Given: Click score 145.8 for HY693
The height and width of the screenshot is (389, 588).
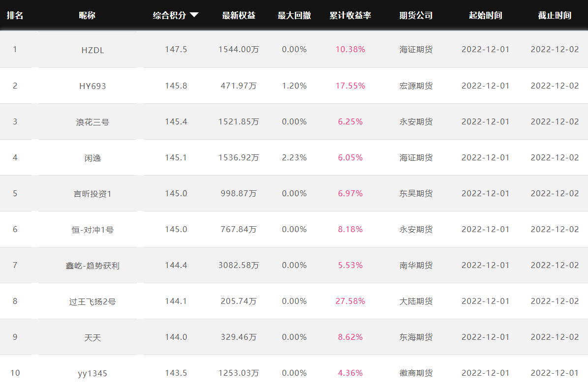Looking at the screenshot, I should coord(176,86).
